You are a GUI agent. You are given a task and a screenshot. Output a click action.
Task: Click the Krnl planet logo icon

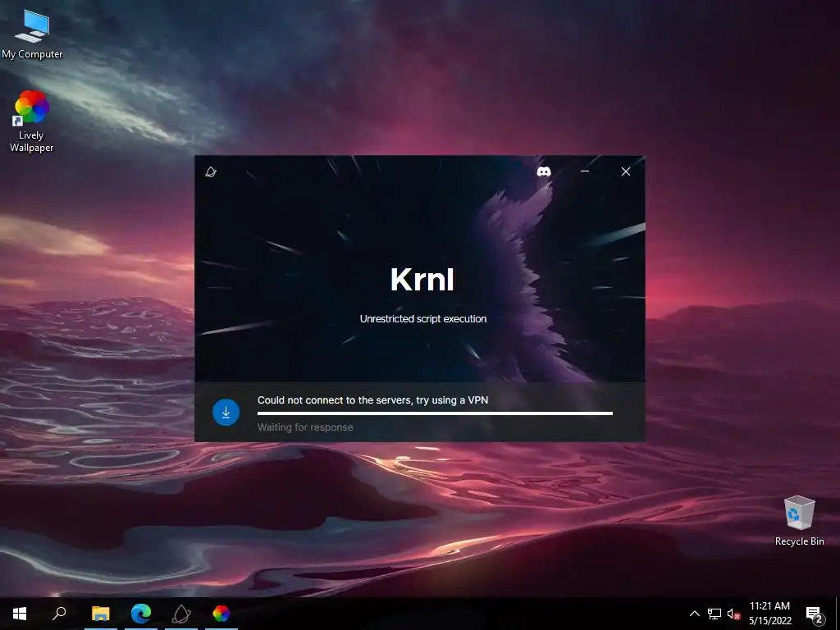[x=211, y=172]
